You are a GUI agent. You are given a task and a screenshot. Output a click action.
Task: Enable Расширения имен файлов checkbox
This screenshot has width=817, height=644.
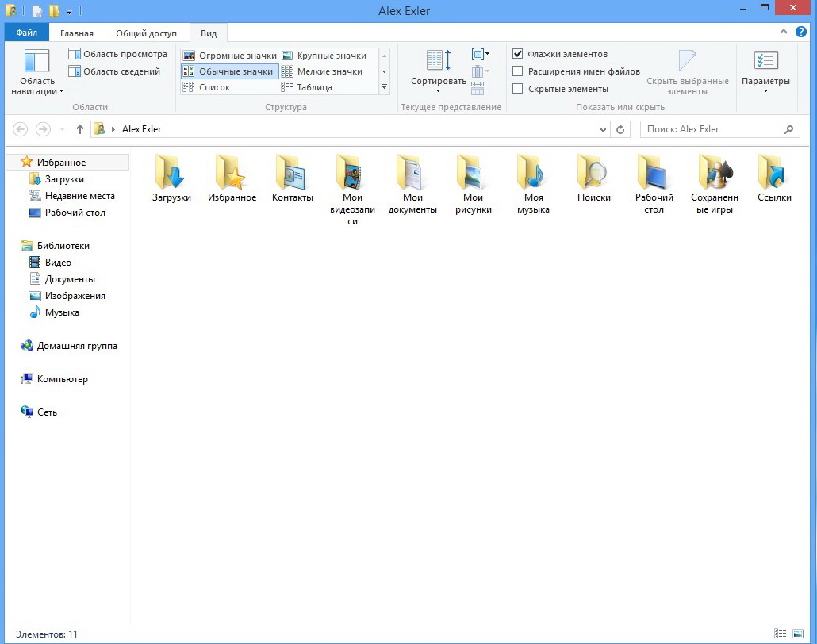[518, 71]
